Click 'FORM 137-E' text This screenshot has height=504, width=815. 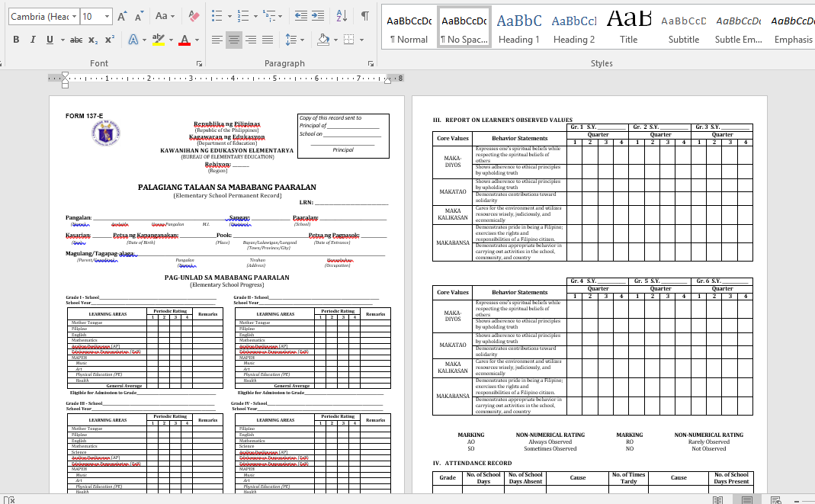pos(84,116)
